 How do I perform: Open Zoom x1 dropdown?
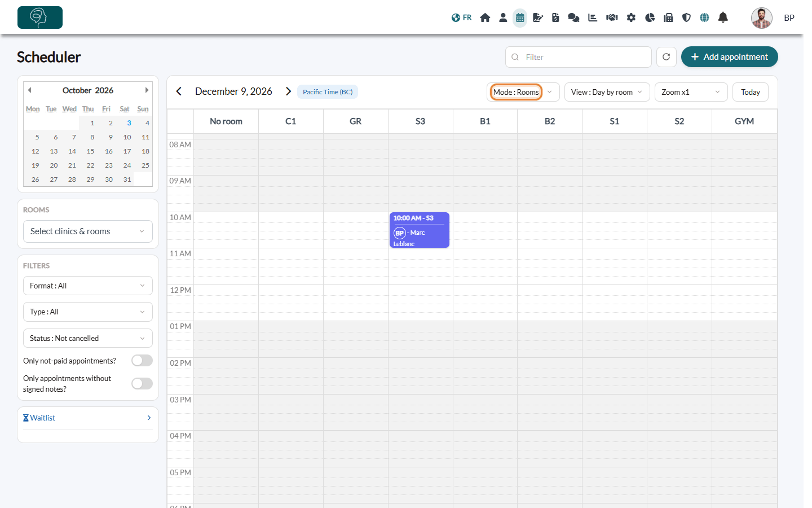click(x=691, y=92)
